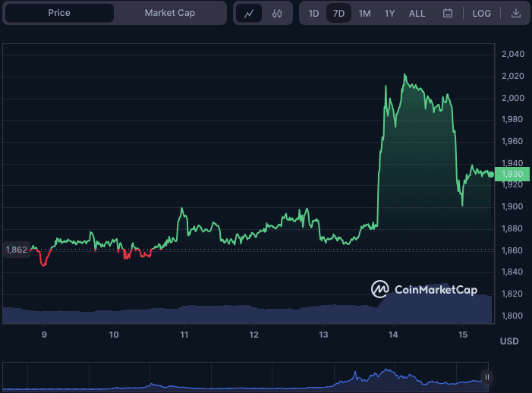Open the calendar date range picker

pyautogui.click(x=448, y=13)
